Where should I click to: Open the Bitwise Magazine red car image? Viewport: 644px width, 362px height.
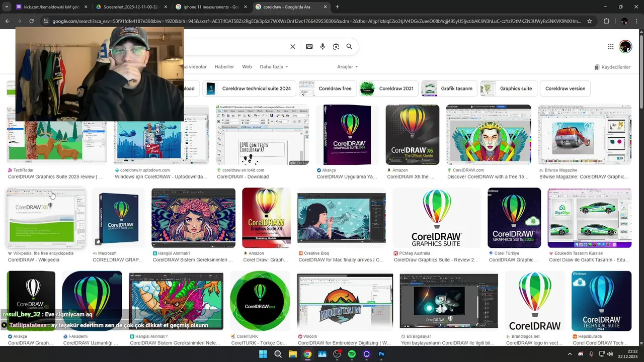(x=585, y=135)
